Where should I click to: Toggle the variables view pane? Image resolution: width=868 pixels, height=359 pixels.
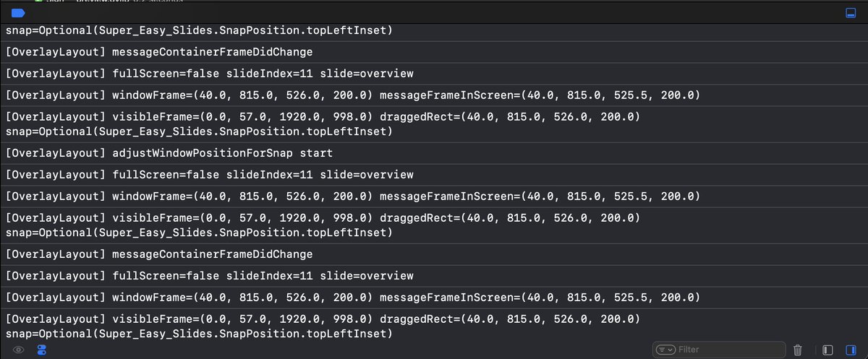click(829, 350)
